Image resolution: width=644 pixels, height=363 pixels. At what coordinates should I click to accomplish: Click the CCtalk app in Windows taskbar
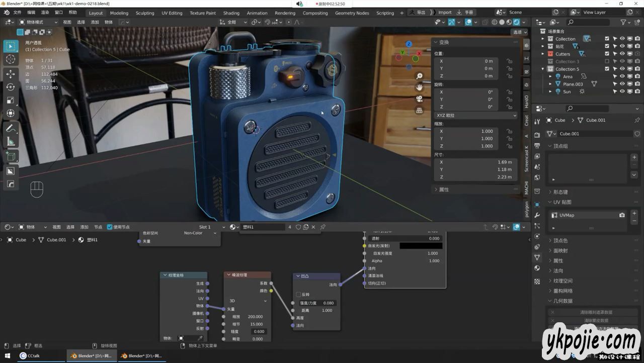[x=30, y=356]
